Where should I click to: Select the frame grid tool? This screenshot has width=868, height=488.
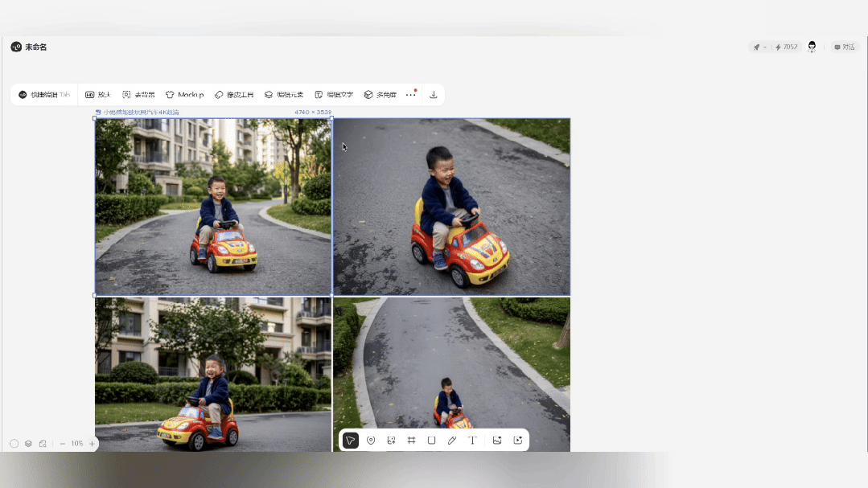[411, 441]
